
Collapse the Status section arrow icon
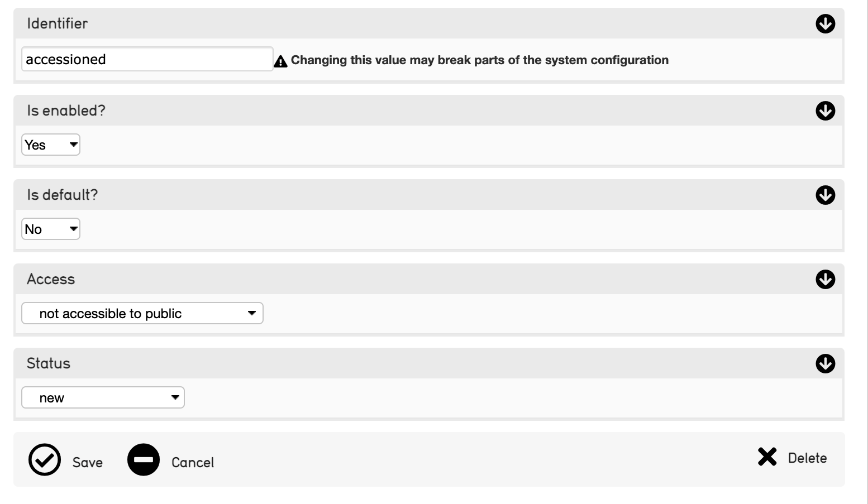click(825, 364)
